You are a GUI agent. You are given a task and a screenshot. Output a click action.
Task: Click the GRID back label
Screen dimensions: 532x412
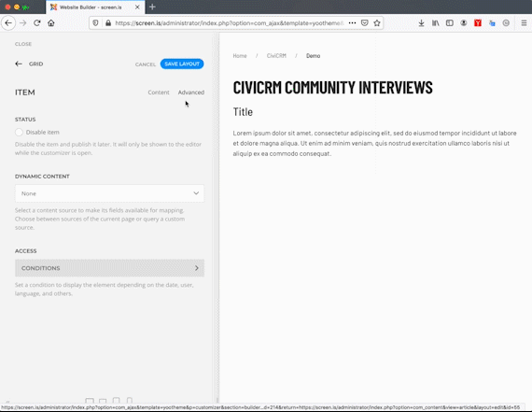tap(36, 64)
